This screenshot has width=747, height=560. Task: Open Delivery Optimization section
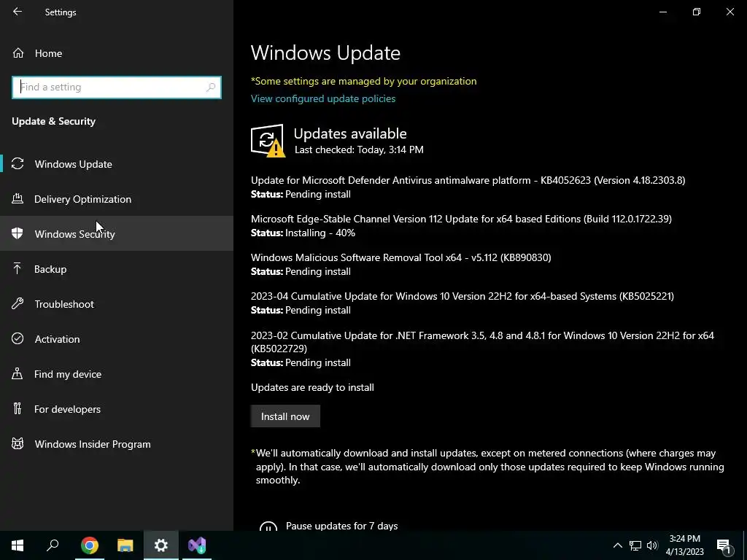point(117,198)
